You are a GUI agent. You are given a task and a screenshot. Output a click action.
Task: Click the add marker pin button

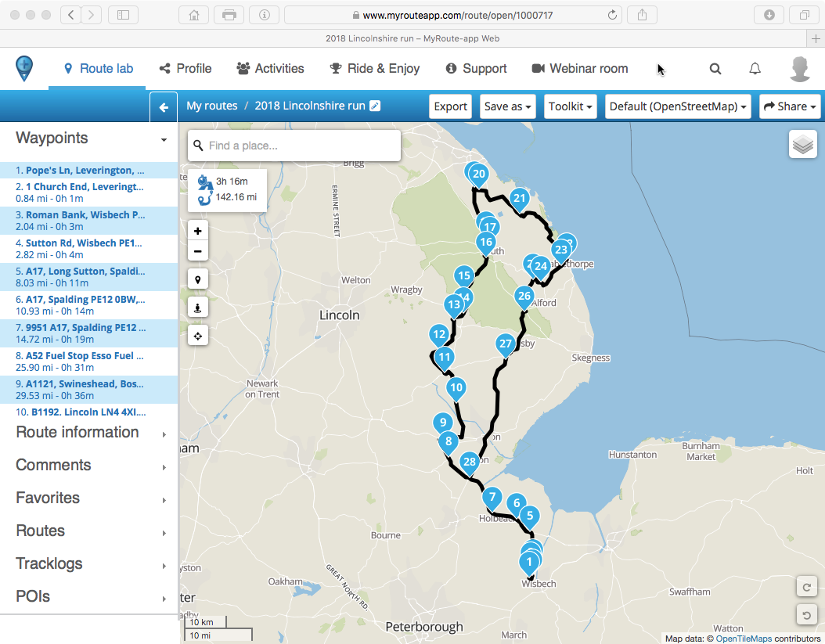(197, 279)
